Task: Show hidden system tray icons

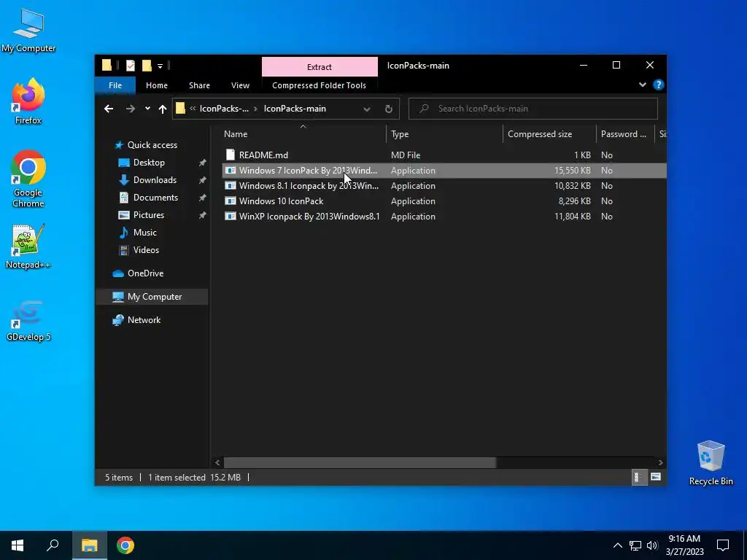Action: pyautogui.click(x=617, y=545)
